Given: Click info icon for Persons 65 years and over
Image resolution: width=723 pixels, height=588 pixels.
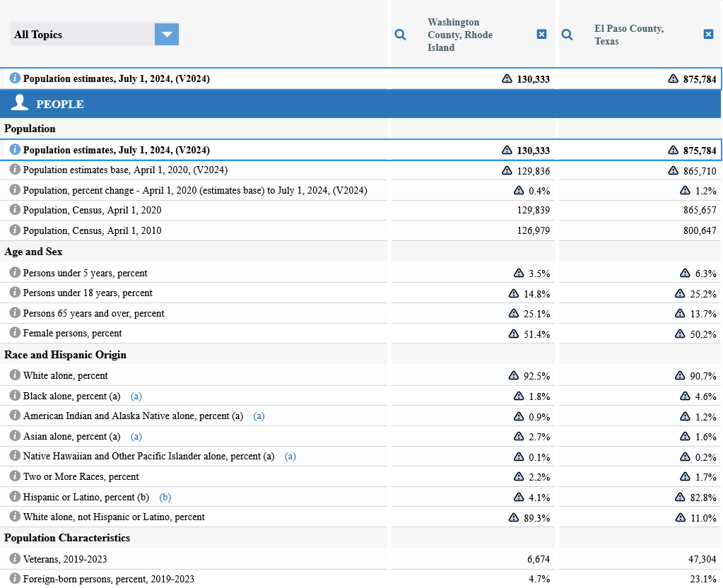Looking at the screenshot, I should 15,312.
